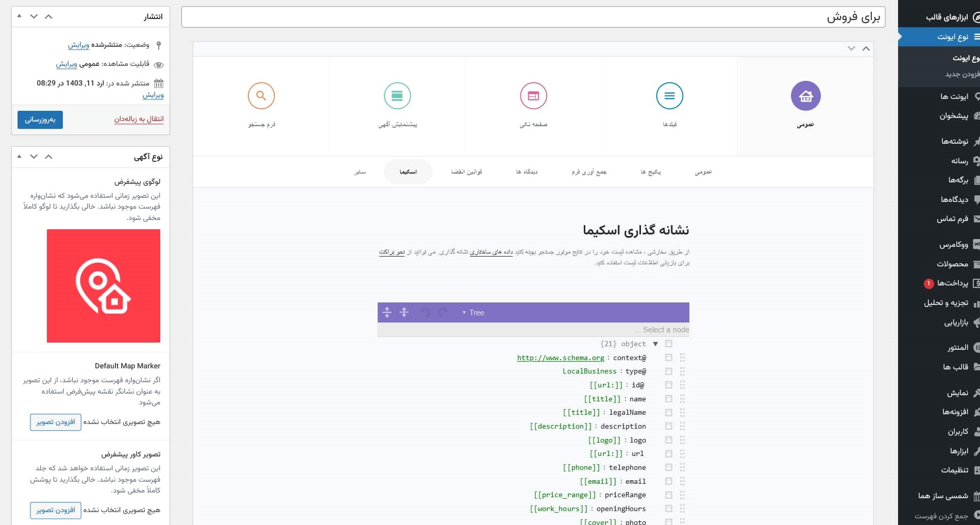Edit visibility قابلیت مشاهده via ویرایش
Viewport: 980px width, 525px height.
[x=66, y=64]
